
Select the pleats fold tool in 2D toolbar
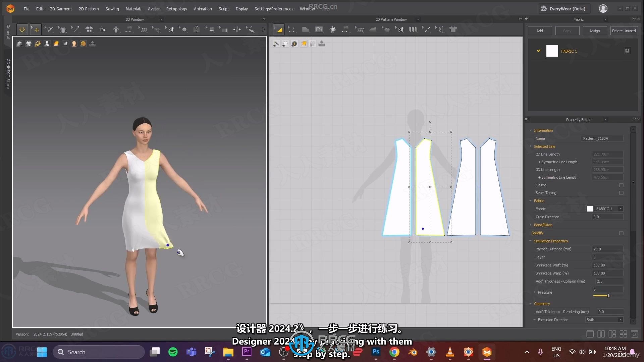pos(413,29)
